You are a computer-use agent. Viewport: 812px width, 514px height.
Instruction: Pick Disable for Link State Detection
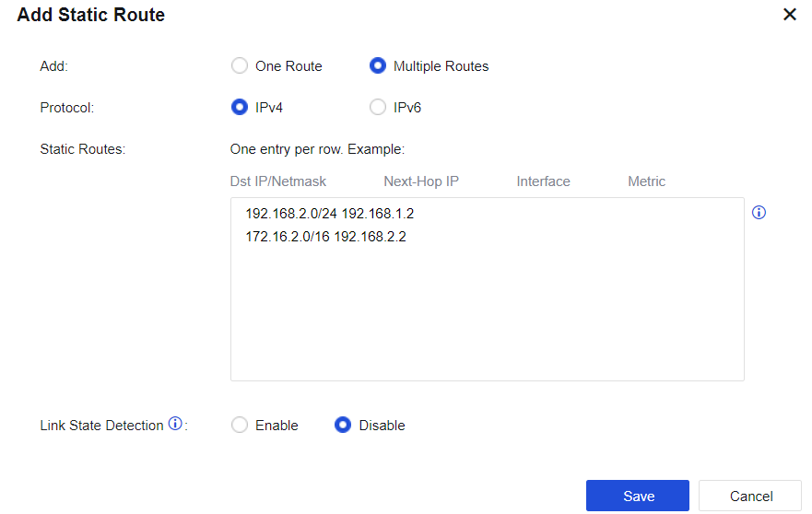pyautogui.click(x=343, y=426)
